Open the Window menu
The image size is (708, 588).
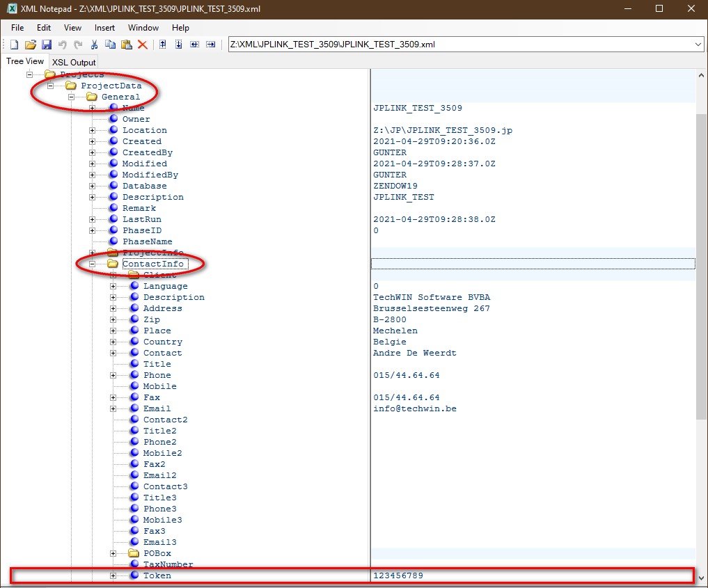pyautogui.click(x=143, y=28)
